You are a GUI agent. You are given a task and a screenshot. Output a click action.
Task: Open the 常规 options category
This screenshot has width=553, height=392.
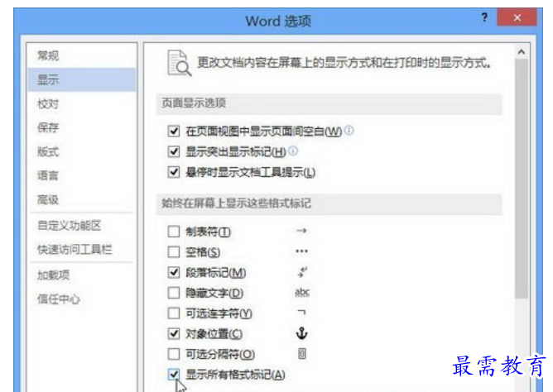tap(81, 55)
